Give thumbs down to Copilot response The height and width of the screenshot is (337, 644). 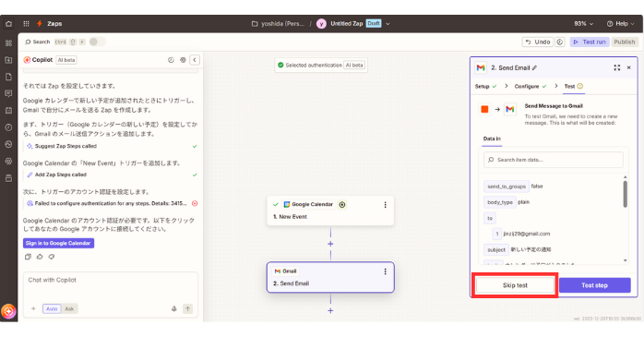click(x=52, y=257)
